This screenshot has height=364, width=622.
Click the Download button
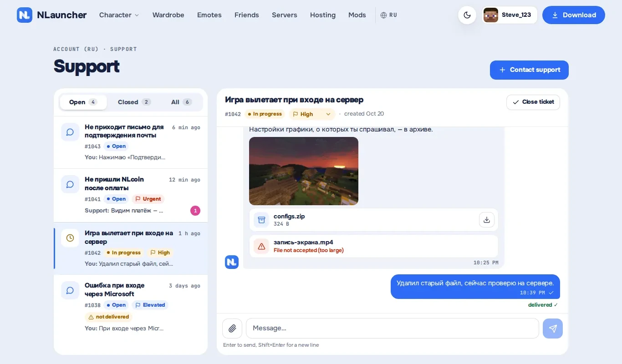click(x=574, y=15)
